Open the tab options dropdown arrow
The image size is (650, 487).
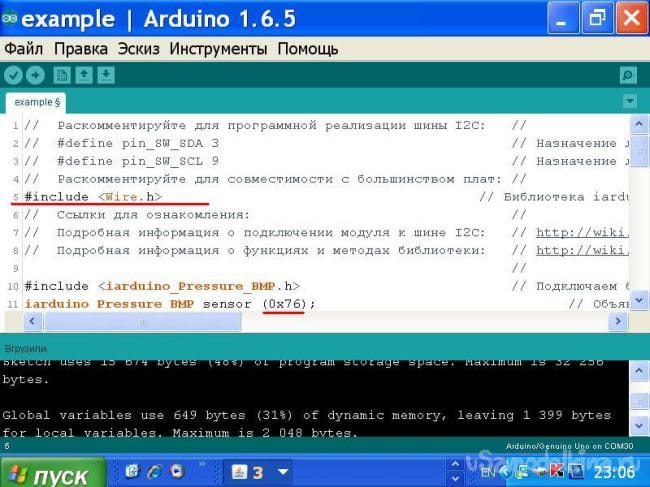point(629,101)
